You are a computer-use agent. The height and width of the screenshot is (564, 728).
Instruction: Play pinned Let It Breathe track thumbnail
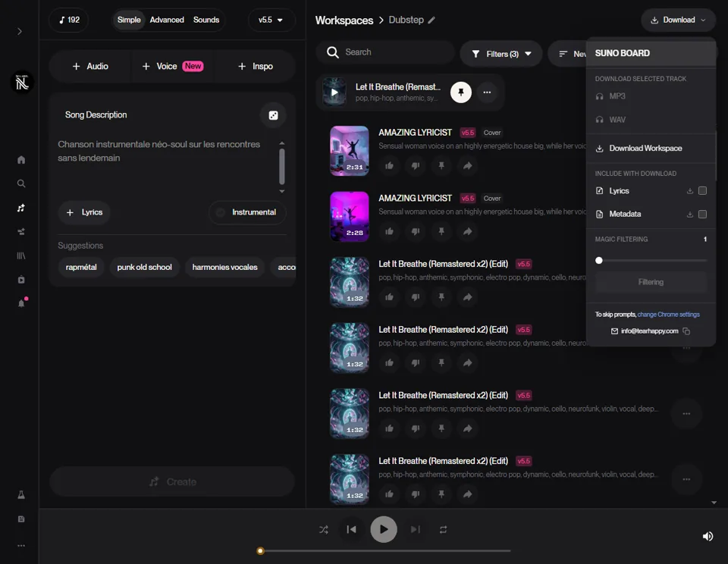[334, 92]
